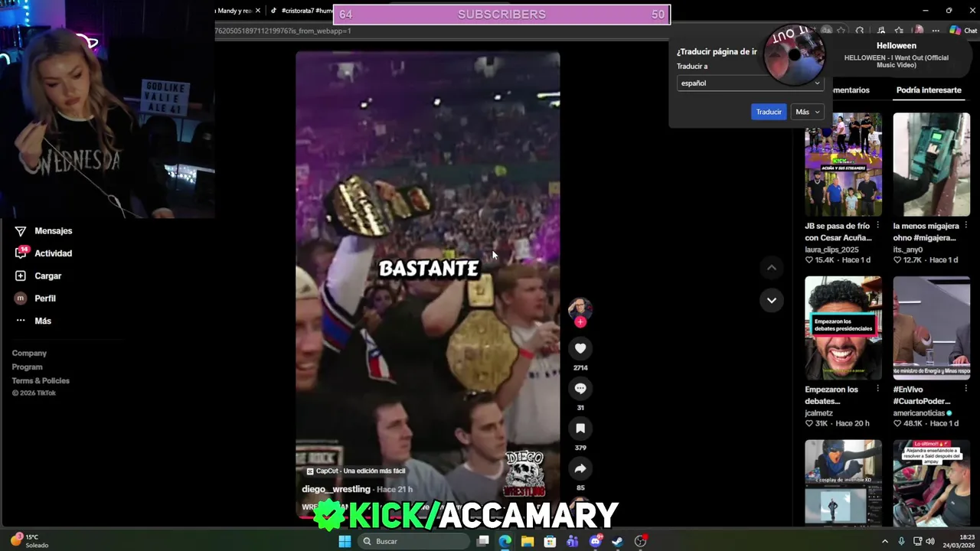
Task: Open the la menos migajera video
Action: point(931,165)
